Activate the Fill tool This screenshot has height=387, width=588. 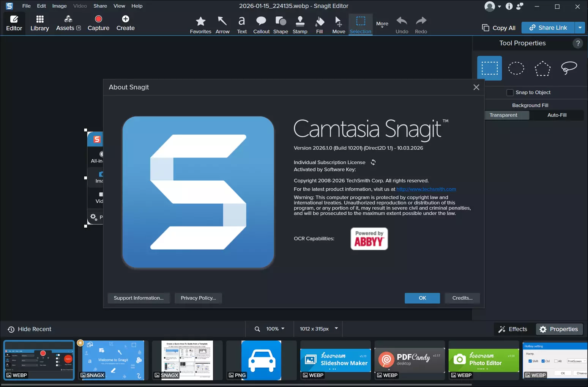tap(320, 25)
